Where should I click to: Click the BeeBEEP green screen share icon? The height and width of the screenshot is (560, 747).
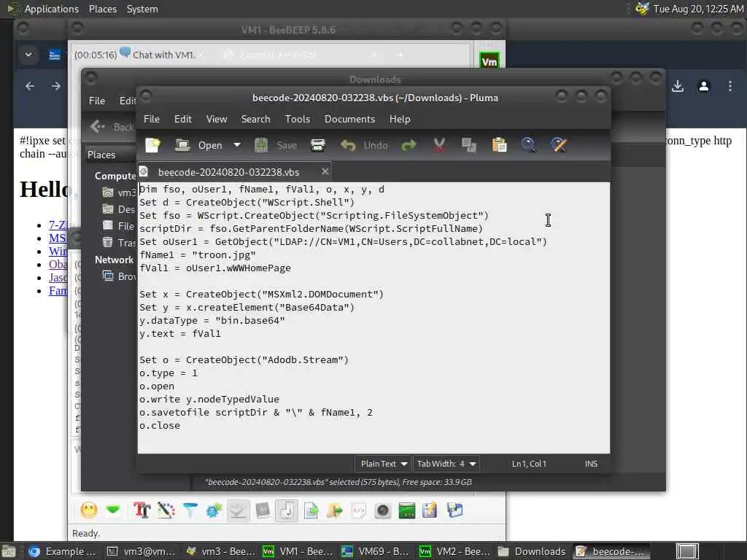[x=406, y=510]
